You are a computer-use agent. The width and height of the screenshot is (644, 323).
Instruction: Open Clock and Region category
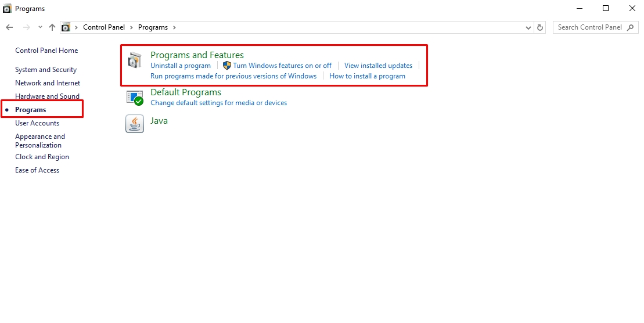point(42,157)
